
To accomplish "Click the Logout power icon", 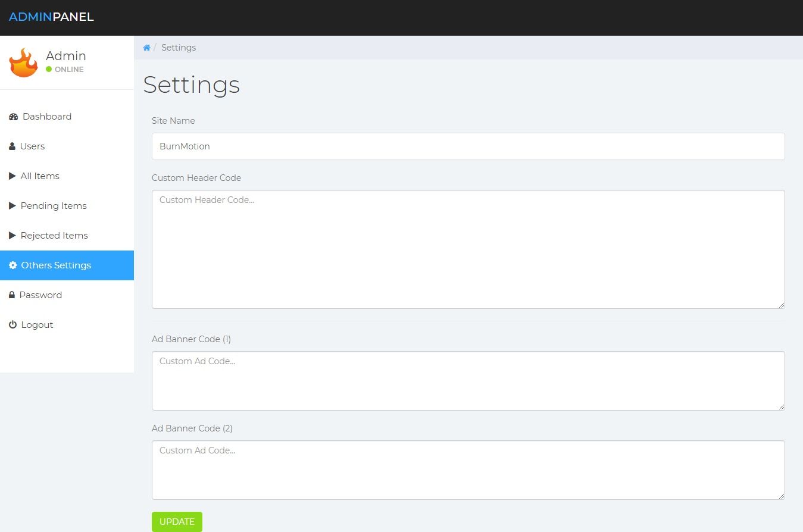I will 13,325.
